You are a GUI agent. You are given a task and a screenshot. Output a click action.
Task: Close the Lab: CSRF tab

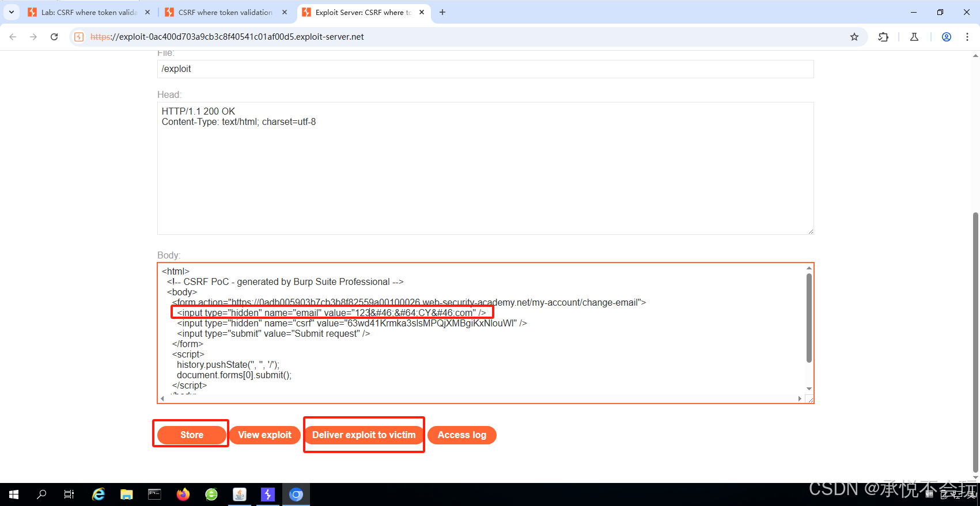[147, 12]
